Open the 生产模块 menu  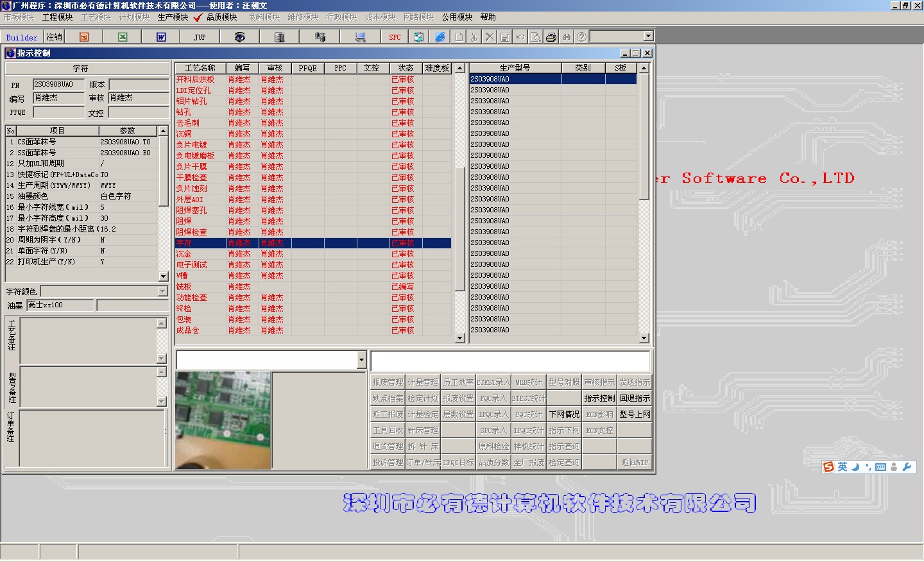173,17
